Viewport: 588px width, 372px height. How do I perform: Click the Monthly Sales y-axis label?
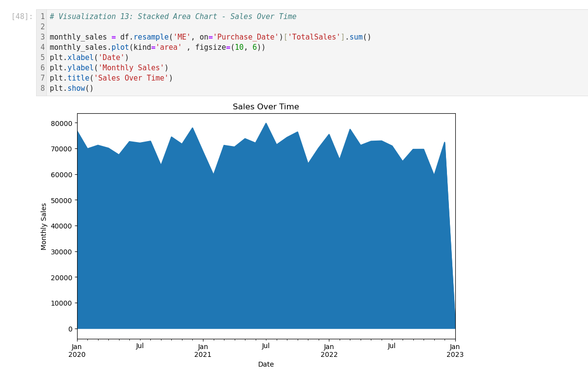click(x=44, y=226)
